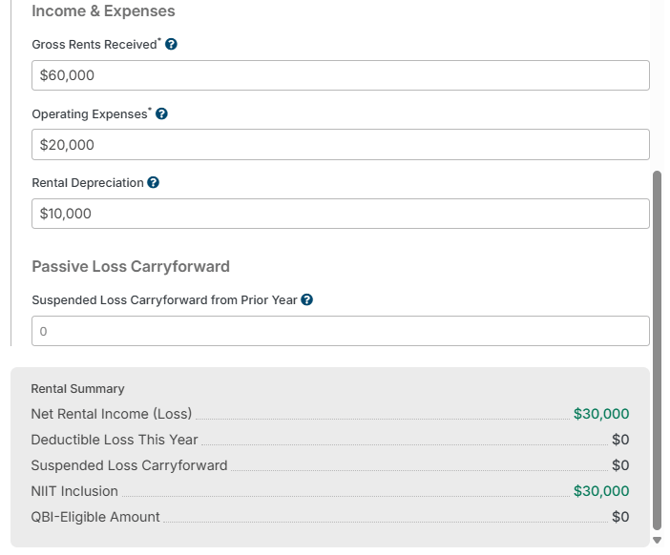The width and height of the screenshot is (670, 555).
Task: Select the Suspended Loss Carryforward summary $0 value
Action: click(620, 465)
